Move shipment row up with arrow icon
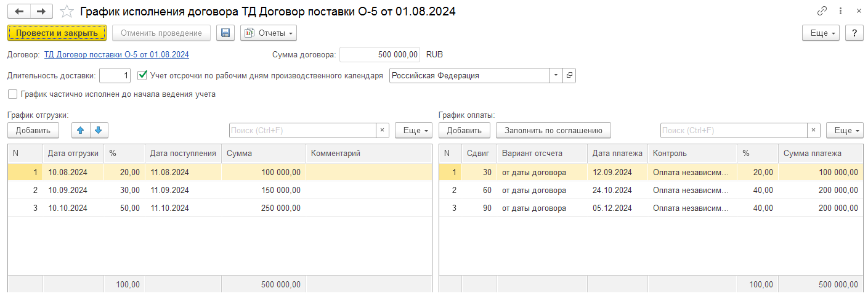Viewport: 868px width, 296px height. 81,130
